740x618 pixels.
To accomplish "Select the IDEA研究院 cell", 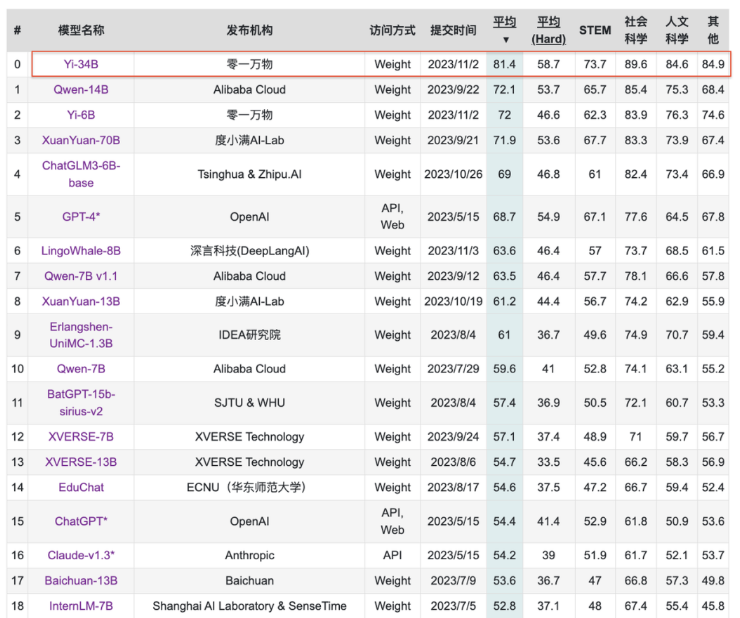I will [x=249, y=335].
